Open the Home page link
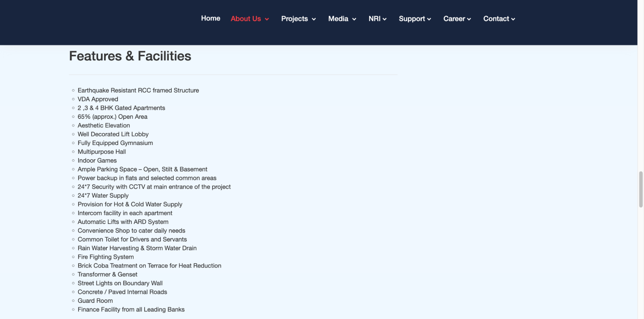644x319 pixels. pyautogui.click(x=210, y=18)
